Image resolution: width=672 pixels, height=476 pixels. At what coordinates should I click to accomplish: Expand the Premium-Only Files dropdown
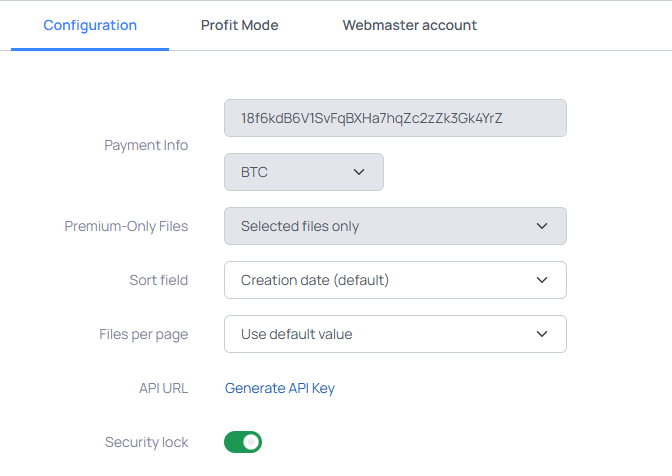point(395,226)
